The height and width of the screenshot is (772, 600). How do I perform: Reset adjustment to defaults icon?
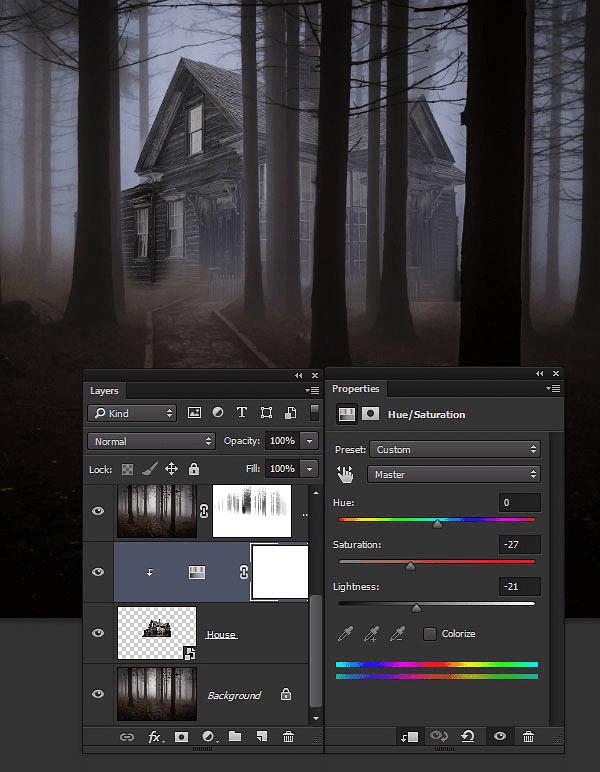(468, 736)
